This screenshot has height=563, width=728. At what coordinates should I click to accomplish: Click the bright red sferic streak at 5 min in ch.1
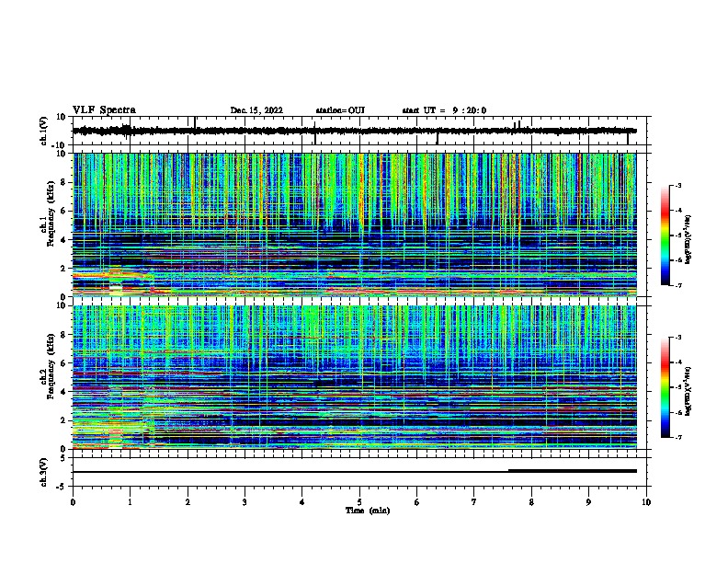361,190
